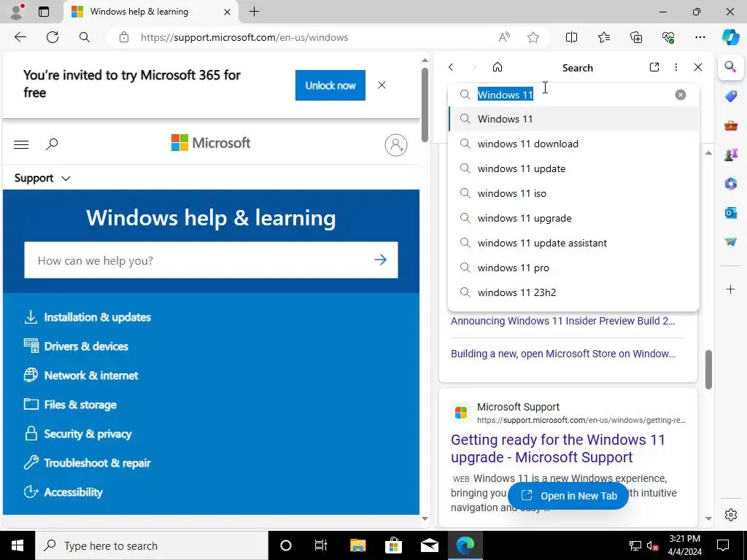The image size is (747, 560).
Task: Open Files & storage
Action: point(70,405)
